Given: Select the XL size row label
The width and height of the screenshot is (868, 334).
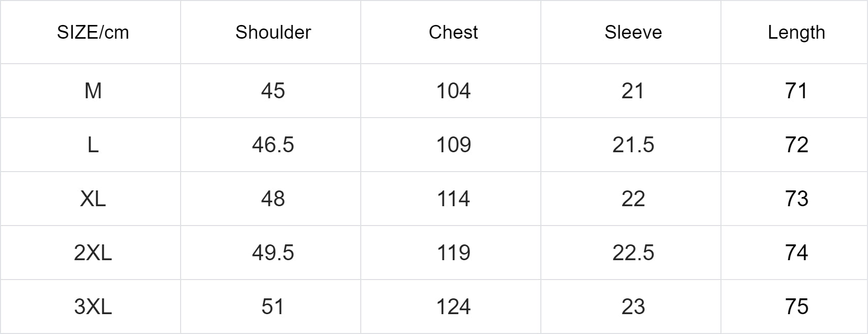Looking at the screenshot, I should 93,199.
